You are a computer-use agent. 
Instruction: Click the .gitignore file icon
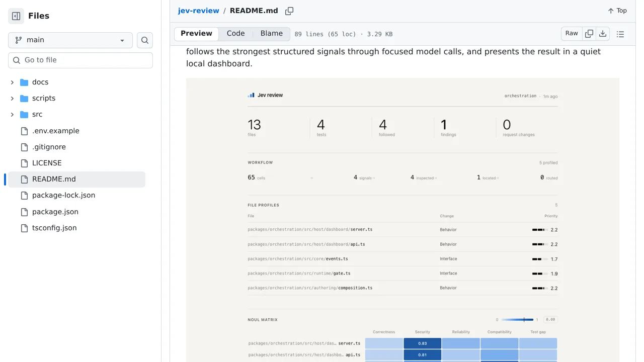pos(24,147)
